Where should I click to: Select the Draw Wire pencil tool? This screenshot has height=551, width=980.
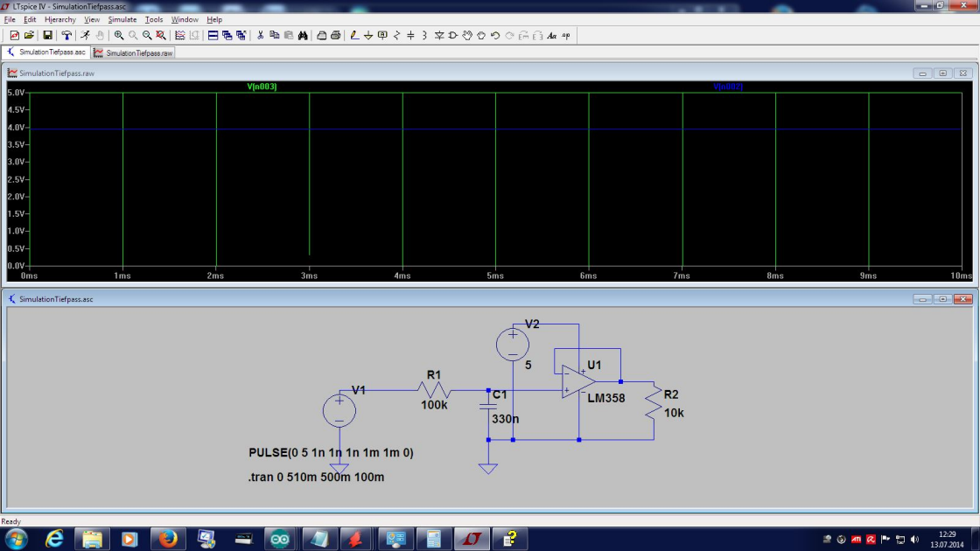point(354,36)
